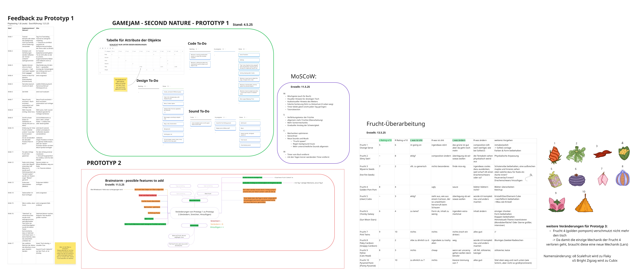Add a new column after o10 in the attribute table
The width and height of the screenshot is (644, 280).
(182, 51)
